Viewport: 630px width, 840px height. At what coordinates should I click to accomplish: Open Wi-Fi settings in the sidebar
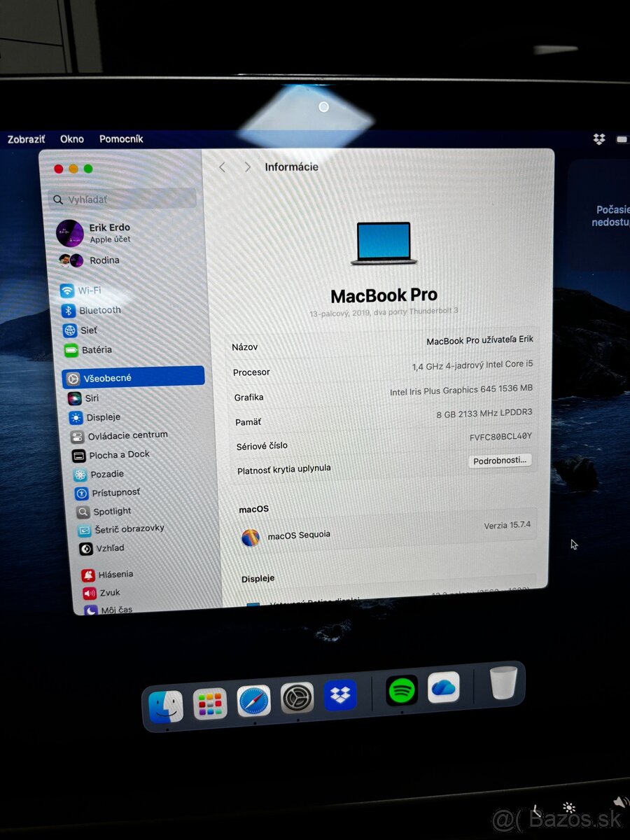[91, 290]
